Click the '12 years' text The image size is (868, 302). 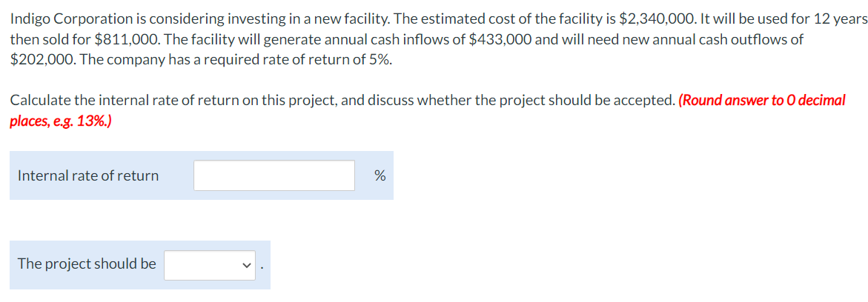836,19
